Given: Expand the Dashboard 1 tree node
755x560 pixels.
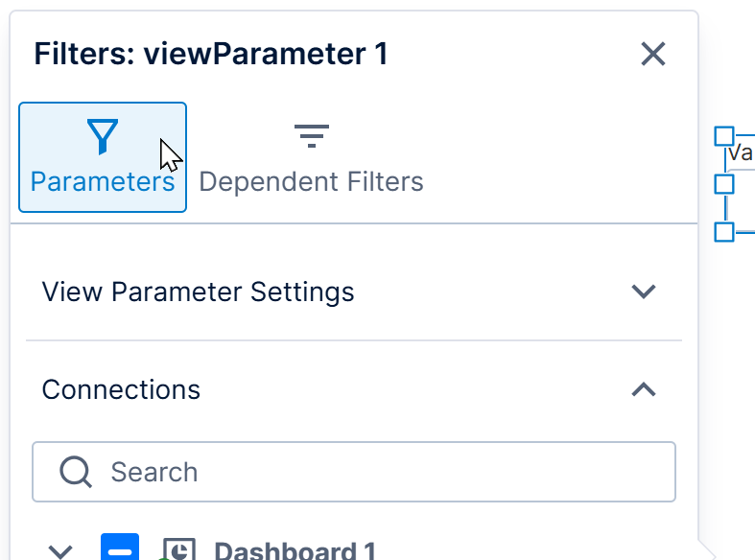Looking at the screenshot, I should click(x=60, y=551).
